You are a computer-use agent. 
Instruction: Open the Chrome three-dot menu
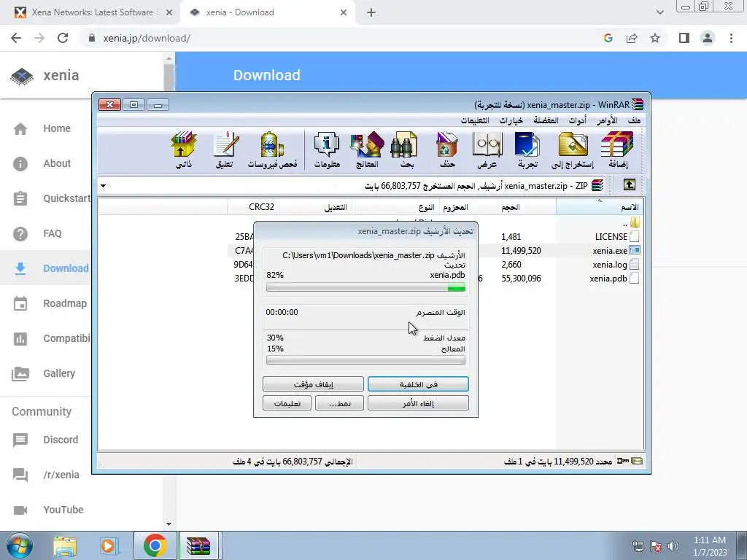pyautogui.click(x=731, y=38)
